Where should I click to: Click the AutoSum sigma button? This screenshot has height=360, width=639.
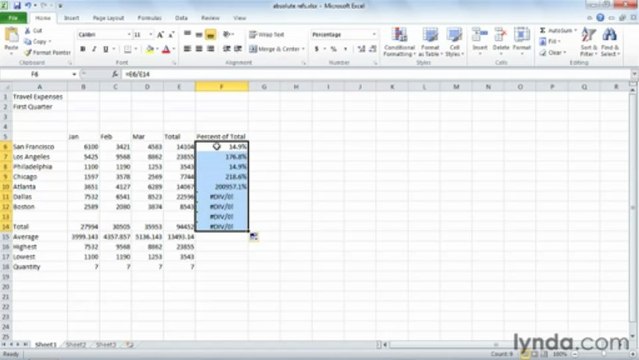point(558,31)
